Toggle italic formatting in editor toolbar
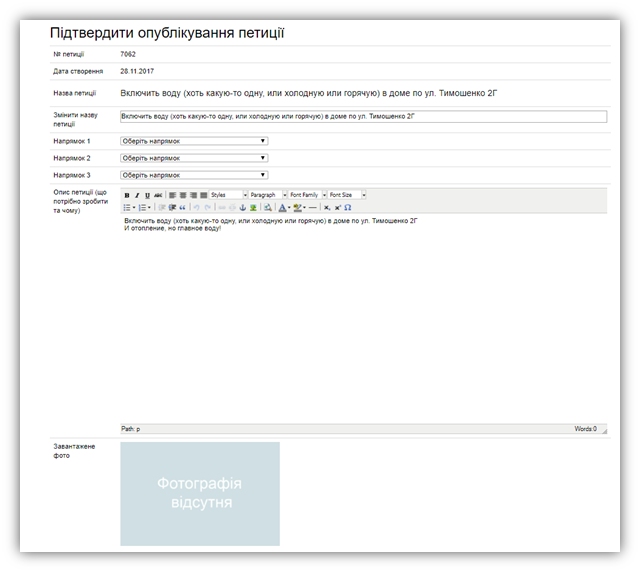The height and width of the screenshot is (572, 640). (137, 195)
